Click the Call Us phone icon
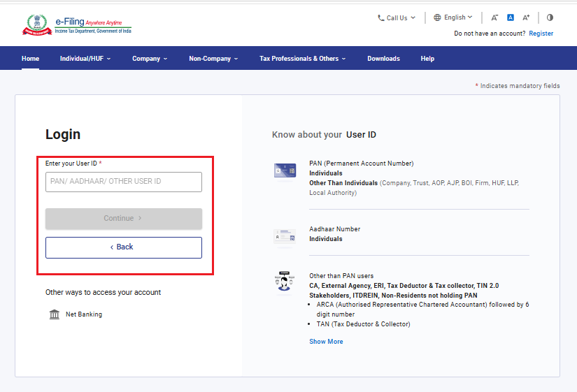Screen dimensions: 577x392 (381, 17)
